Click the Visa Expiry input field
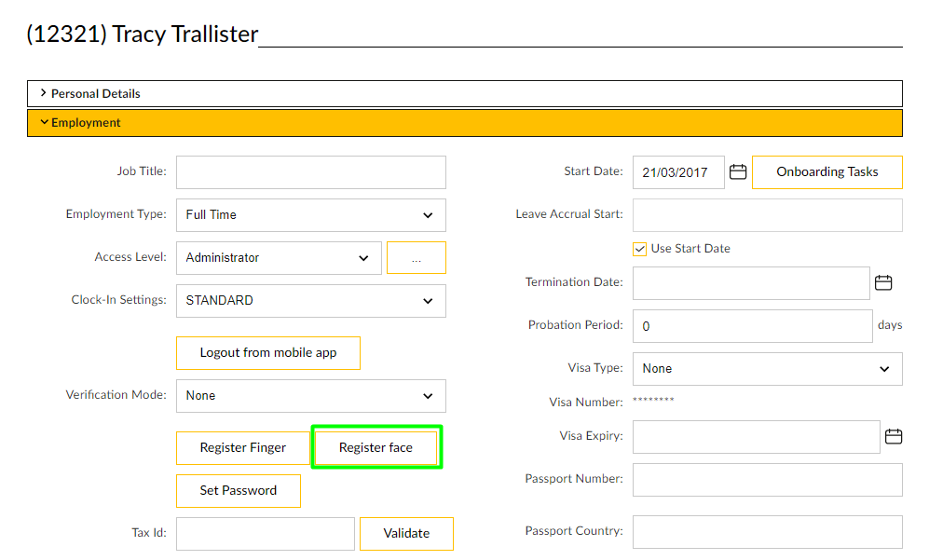This screenshot has height=560, width=929. (x=757, y=437)
